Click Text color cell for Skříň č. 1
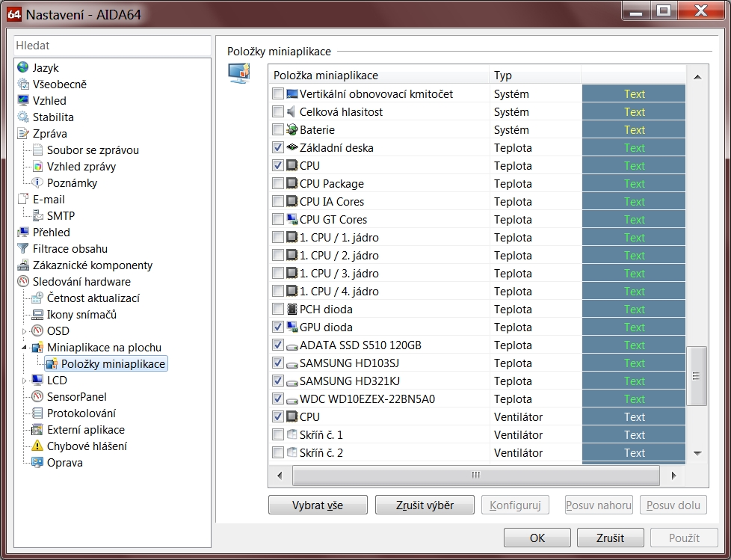The image size is (731, 560). (x=634, y=434)
